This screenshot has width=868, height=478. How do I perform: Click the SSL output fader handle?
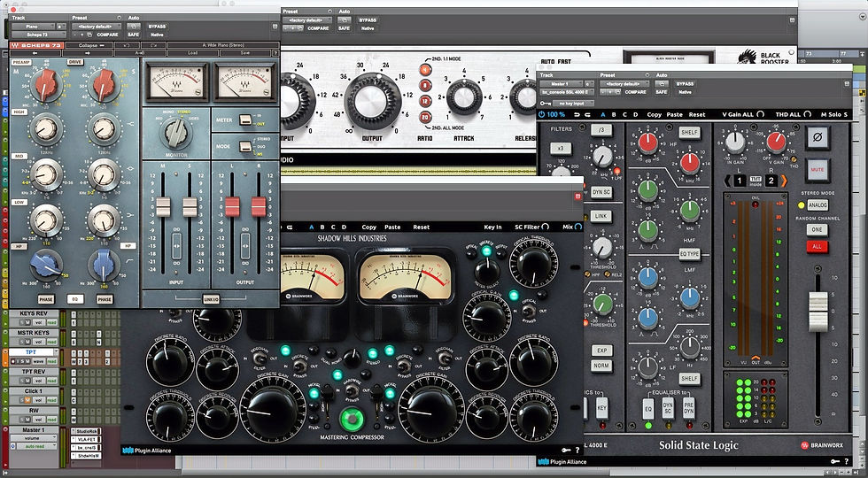[818, 311]
